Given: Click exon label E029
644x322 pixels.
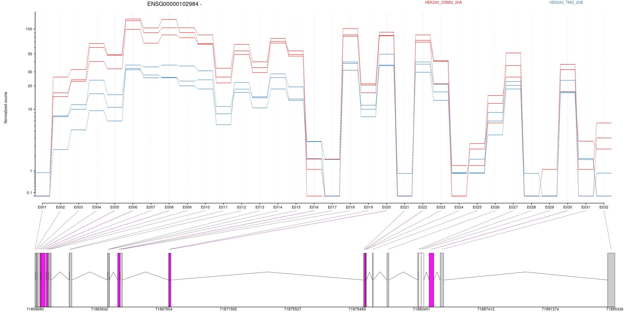Looking at the screenshot, I should coord(550,207).
